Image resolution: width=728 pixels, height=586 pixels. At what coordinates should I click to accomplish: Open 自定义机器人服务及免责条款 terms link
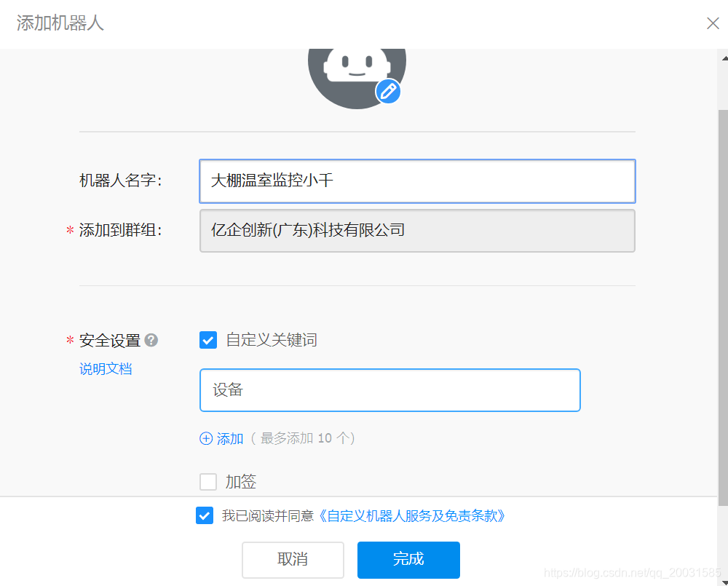(411, 515)
